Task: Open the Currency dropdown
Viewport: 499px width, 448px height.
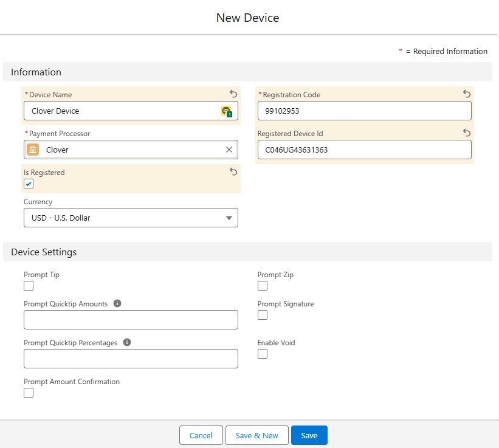Action: point(131,218)
